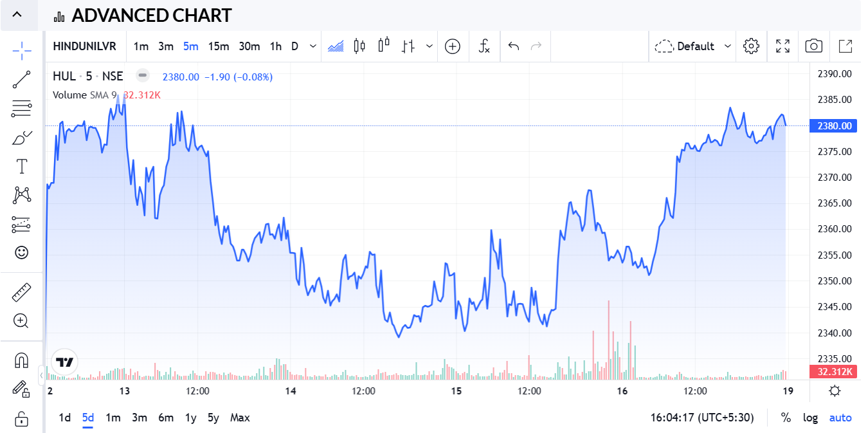Select the ruler measure tool
This screenshot has width=868, height=433.
coord(21,292)
